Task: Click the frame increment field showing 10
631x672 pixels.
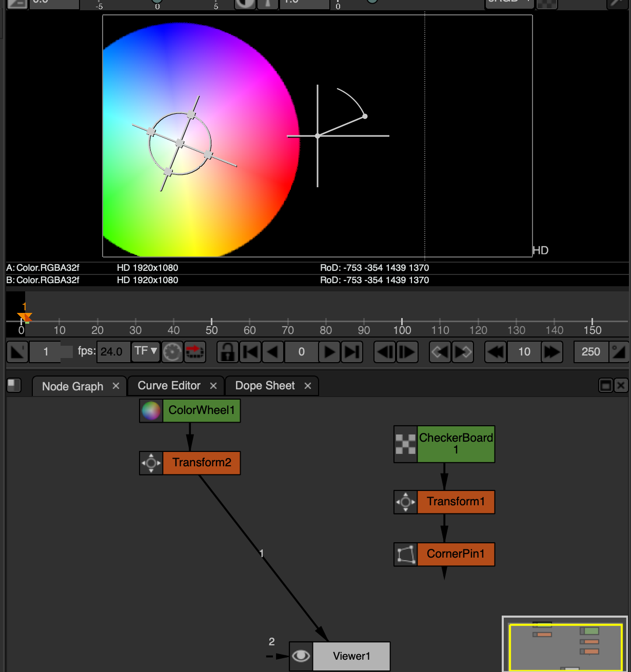Action: point(524,352)
